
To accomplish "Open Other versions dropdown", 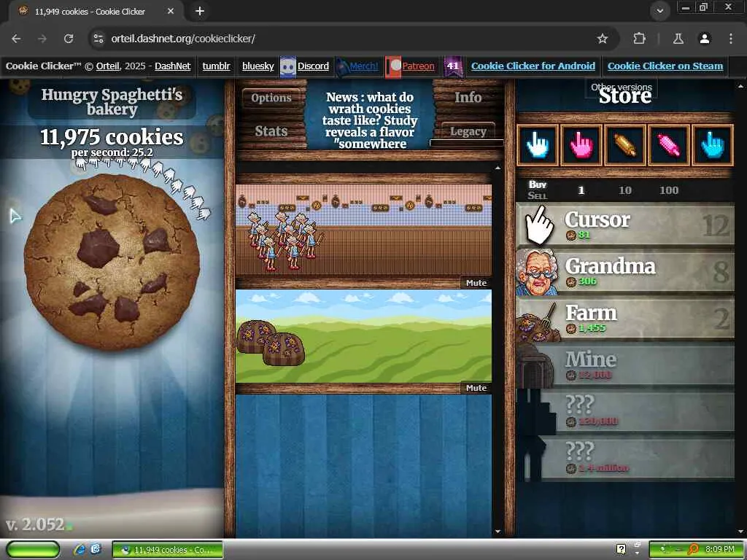I will [622, 87].
